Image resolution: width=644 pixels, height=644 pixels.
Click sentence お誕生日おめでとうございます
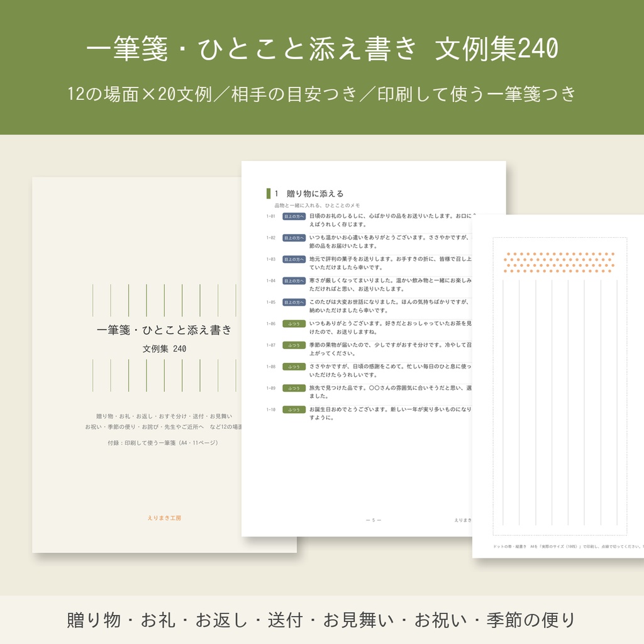[x=391, y=413]
